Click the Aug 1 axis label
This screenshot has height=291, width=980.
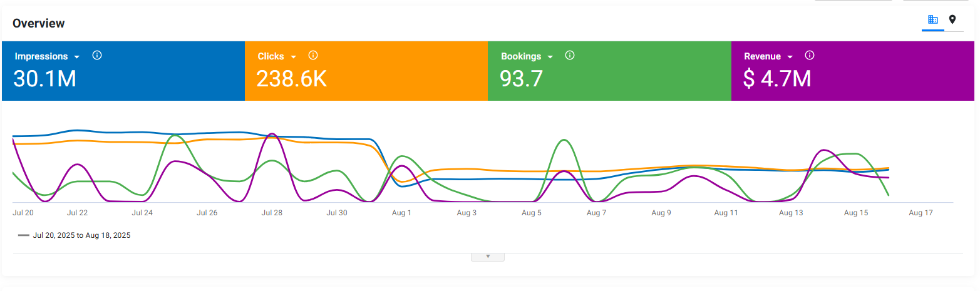pyautogui.click(x=401, y=213)
